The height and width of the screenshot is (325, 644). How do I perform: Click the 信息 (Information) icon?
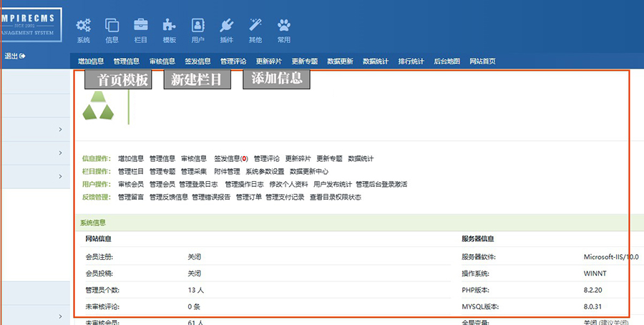coord(112,26)
